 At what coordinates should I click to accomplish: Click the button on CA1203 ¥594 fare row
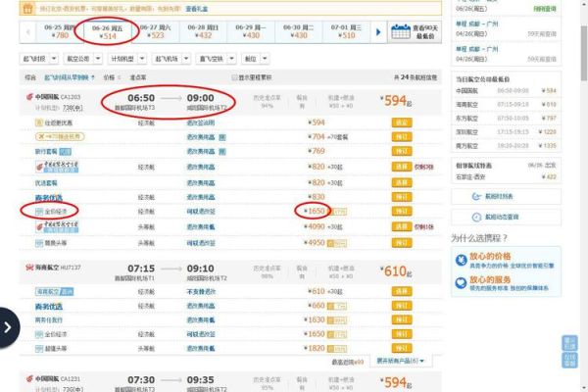click(x=402, y=122)
